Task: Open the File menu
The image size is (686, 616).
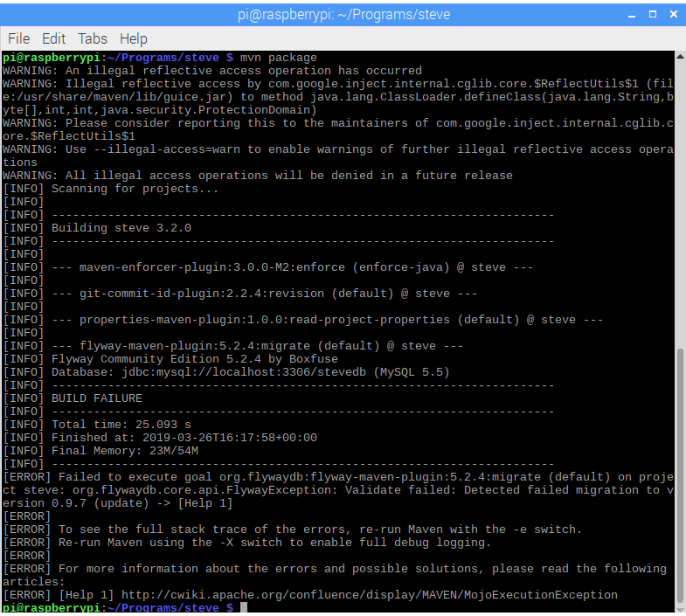Action: [19, 39]
